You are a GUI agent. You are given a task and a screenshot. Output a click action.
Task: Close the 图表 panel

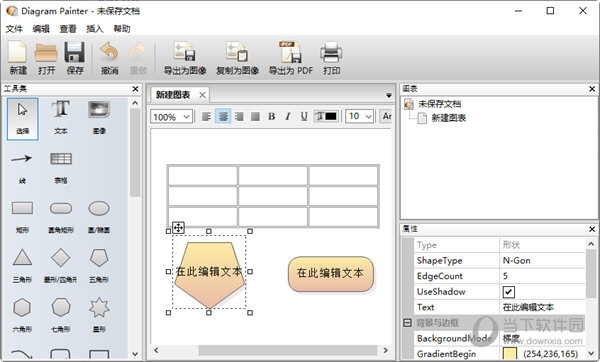click(592, 89)
